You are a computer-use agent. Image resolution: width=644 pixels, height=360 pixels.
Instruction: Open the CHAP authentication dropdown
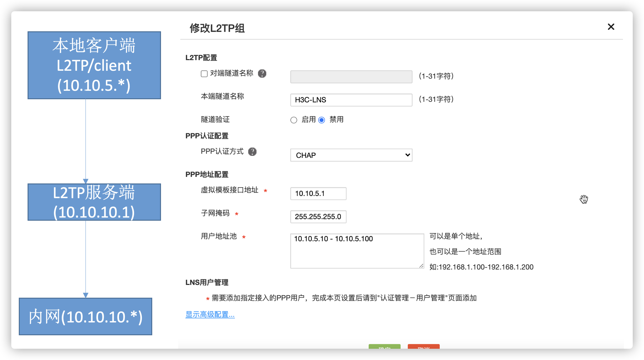click(351, 155)
